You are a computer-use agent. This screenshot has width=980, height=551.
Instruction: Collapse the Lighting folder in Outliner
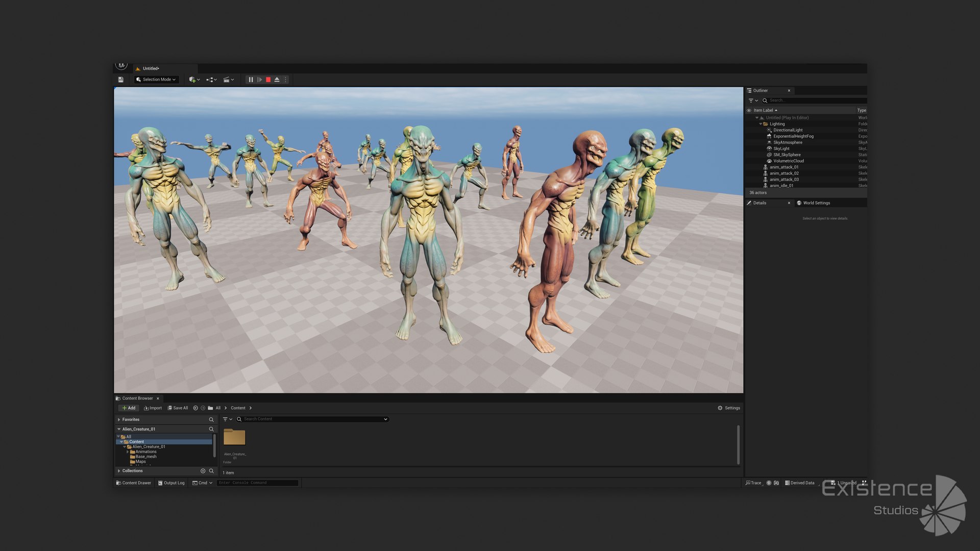click(761, 124)
